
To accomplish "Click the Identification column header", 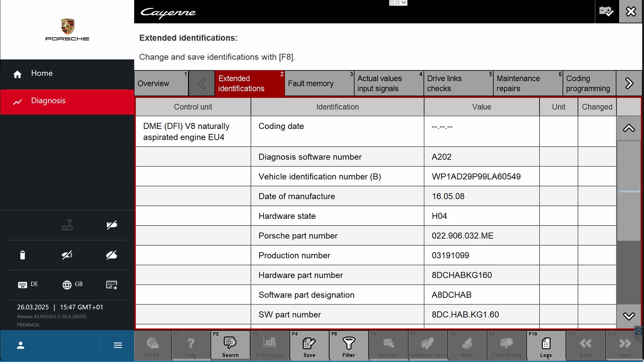I will tap(337, 107).
